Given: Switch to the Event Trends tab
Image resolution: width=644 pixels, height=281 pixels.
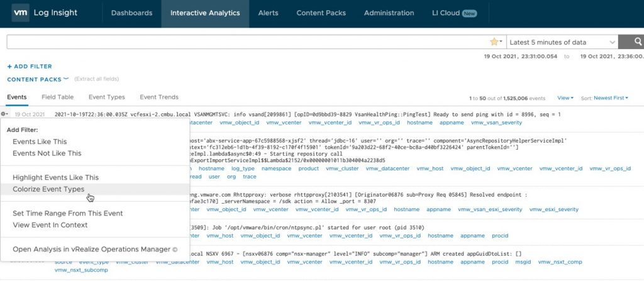Looking at the screenshot, I should pyautogui.click(x=159, y=97).
